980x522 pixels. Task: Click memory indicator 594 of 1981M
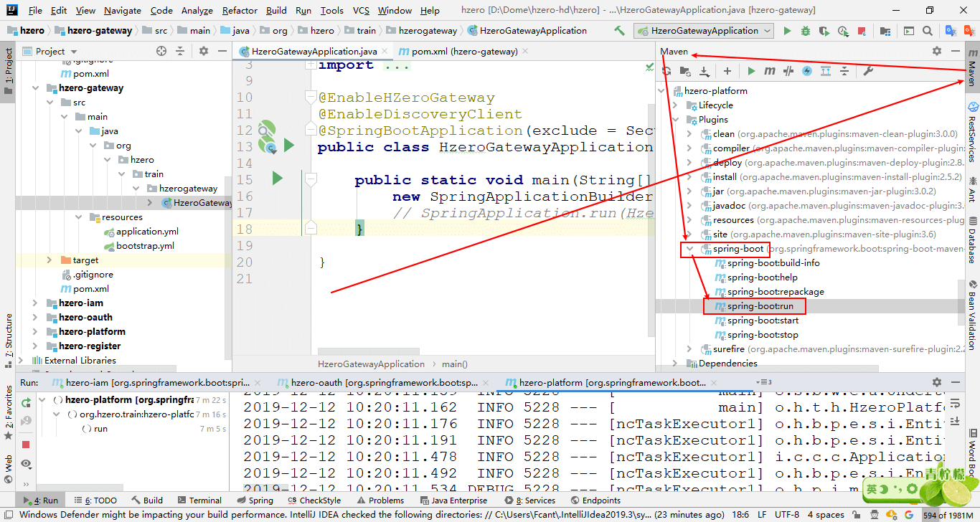point(948,515)
